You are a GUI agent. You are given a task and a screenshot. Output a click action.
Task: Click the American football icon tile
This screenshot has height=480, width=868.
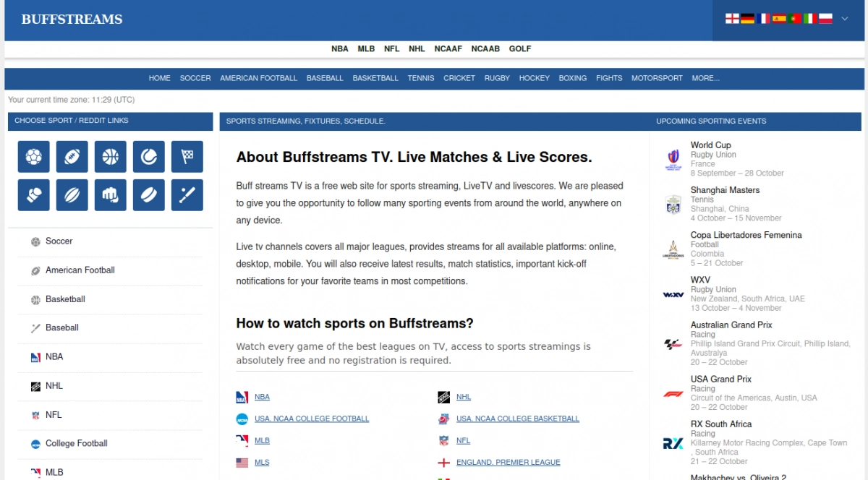pyautogui.click(x=72, y=156)
